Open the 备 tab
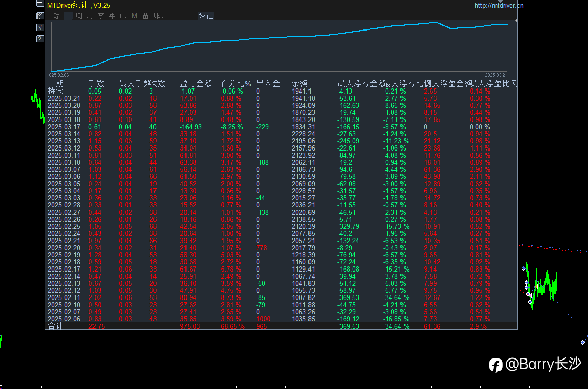The image size is (588, 389). click(x=146, y=16)
